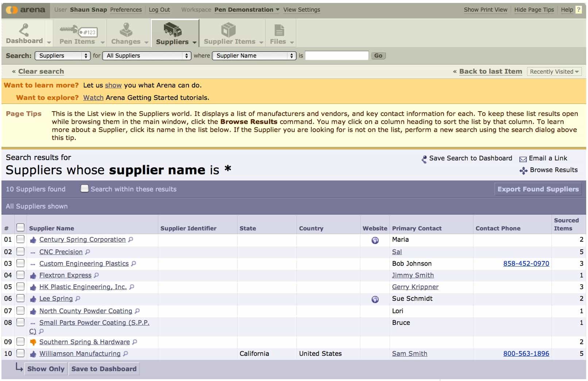Click the Help question mark icon
Image resolution: width=588 pixels, height=381 pixels.
click(579, 10)
